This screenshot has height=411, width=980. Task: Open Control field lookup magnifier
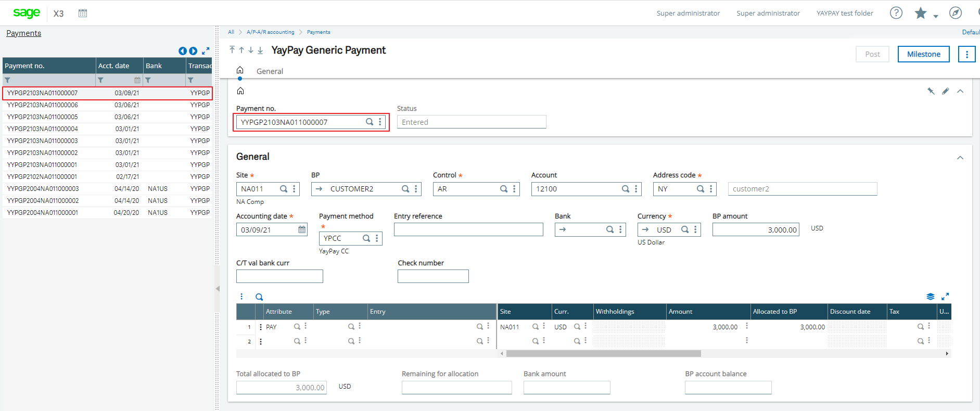pyautogui.click(x=504, y=189)
